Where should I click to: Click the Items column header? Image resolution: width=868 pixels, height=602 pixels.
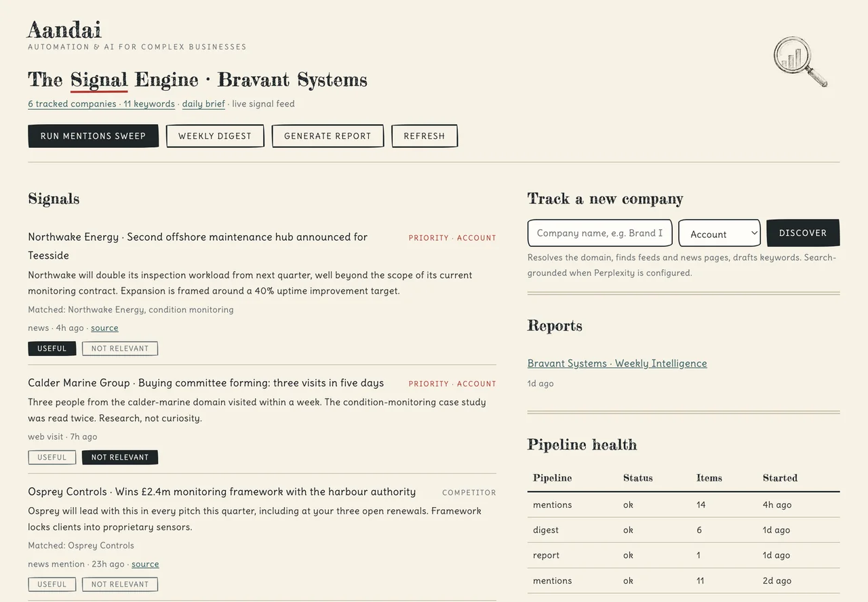[x=709, y=478]
